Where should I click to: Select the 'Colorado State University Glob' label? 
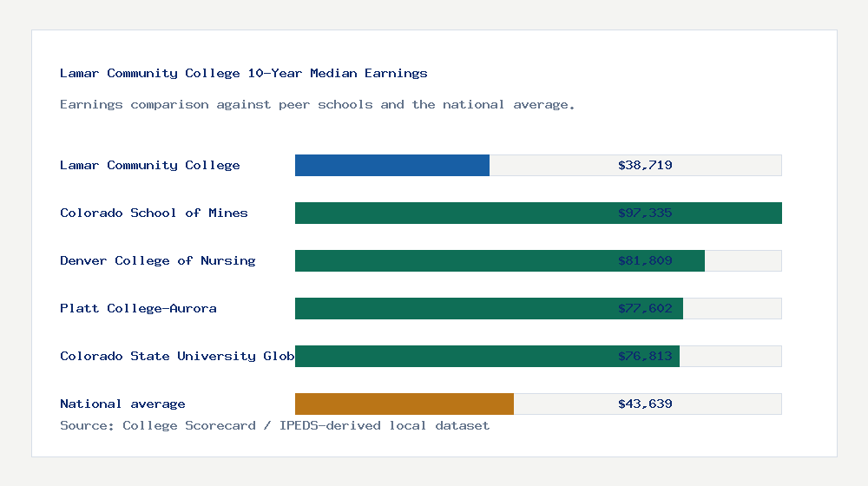tap(177, 356)
